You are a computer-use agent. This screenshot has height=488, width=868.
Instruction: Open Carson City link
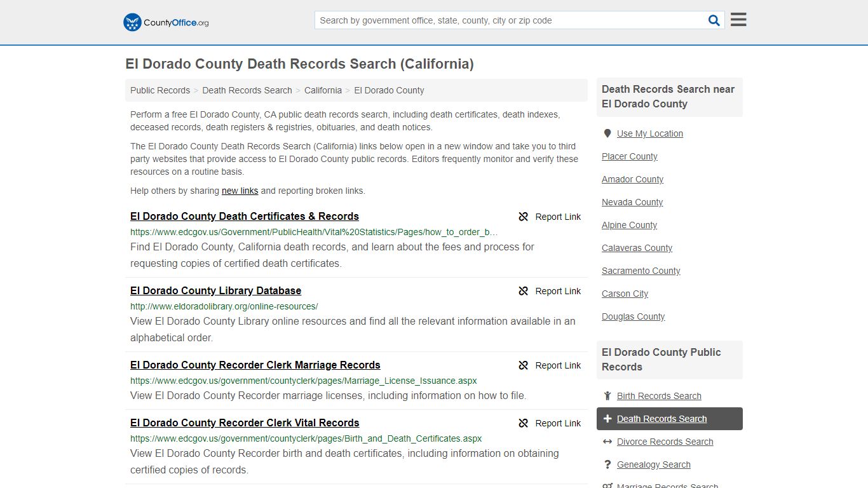625,294
